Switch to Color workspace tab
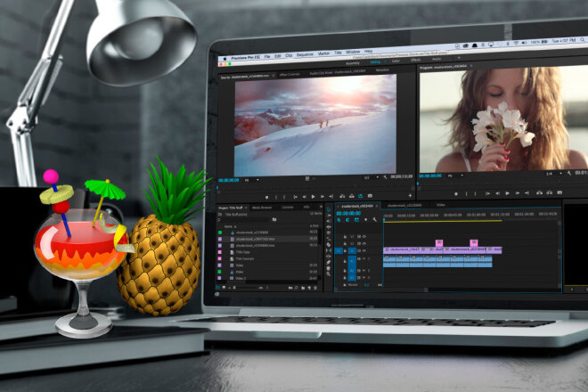Screen dimensions: 588x392 [x=396, y=61]
